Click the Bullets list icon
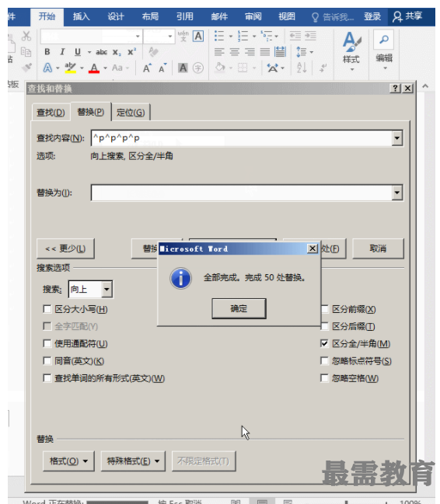Image resolution: width=440 pixels, height=504 pixels. click(219, 36)
